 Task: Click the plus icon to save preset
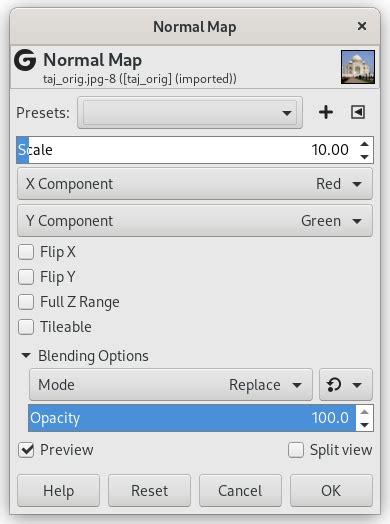click(326, 112)
